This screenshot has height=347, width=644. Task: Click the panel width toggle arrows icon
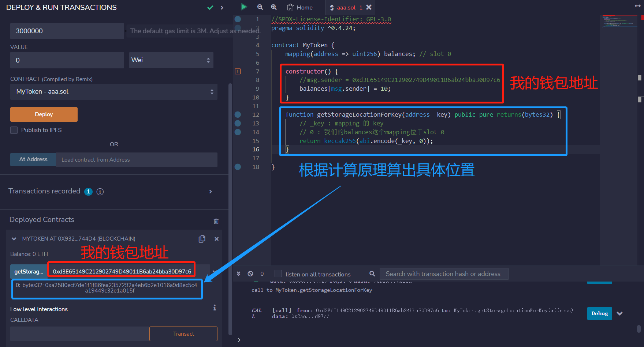coord(637,6)
